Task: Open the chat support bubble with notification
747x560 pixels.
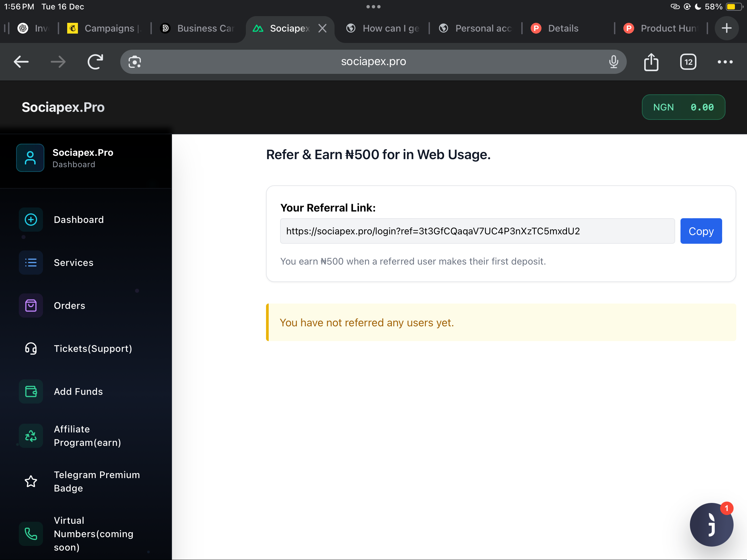Action: click(x=711, y=524)
